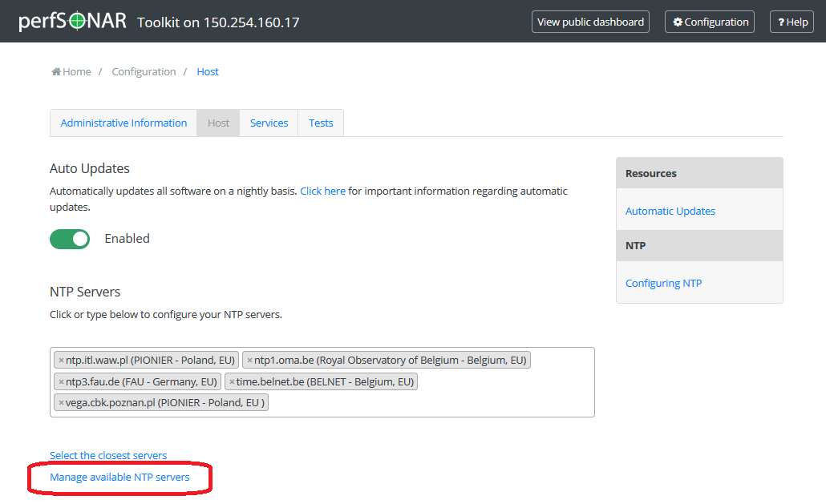826x504 pixels.
Task: Click the perfSONAR logo
Action: point(73,21)
